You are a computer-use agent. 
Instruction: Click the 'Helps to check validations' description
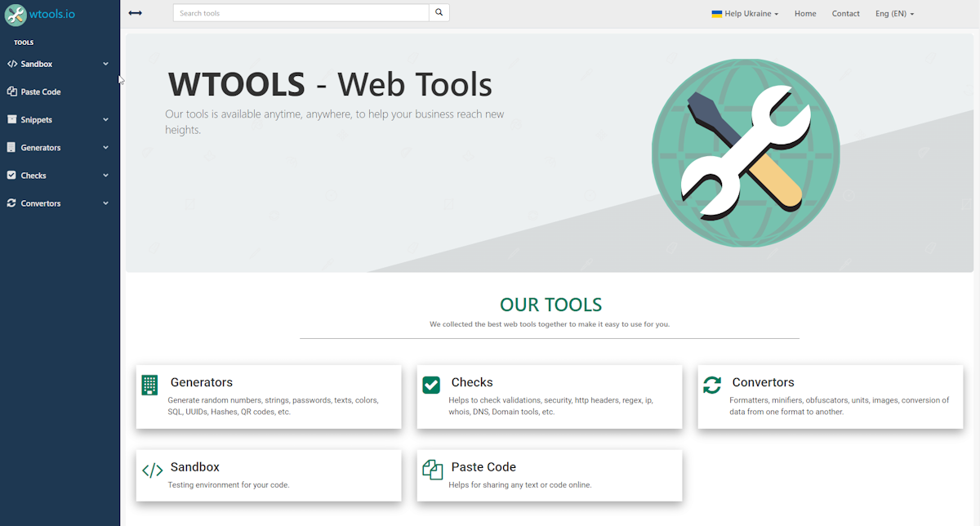(x=551, y=406)
